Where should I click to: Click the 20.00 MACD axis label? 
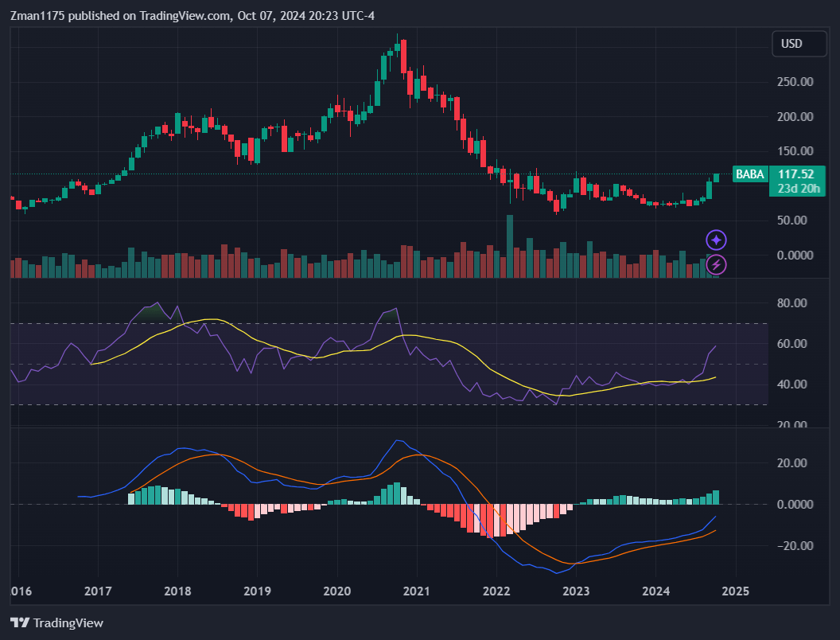791,463
